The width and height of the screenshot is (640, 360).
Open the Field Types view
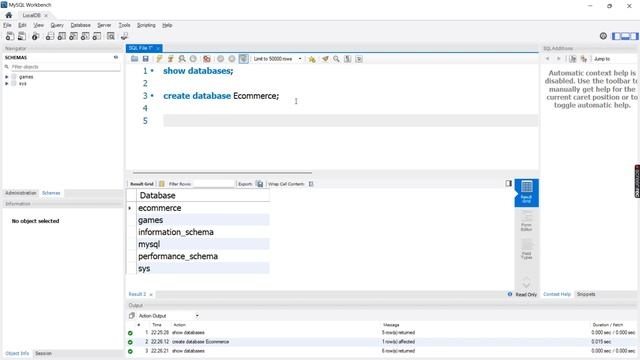[527, 249]
